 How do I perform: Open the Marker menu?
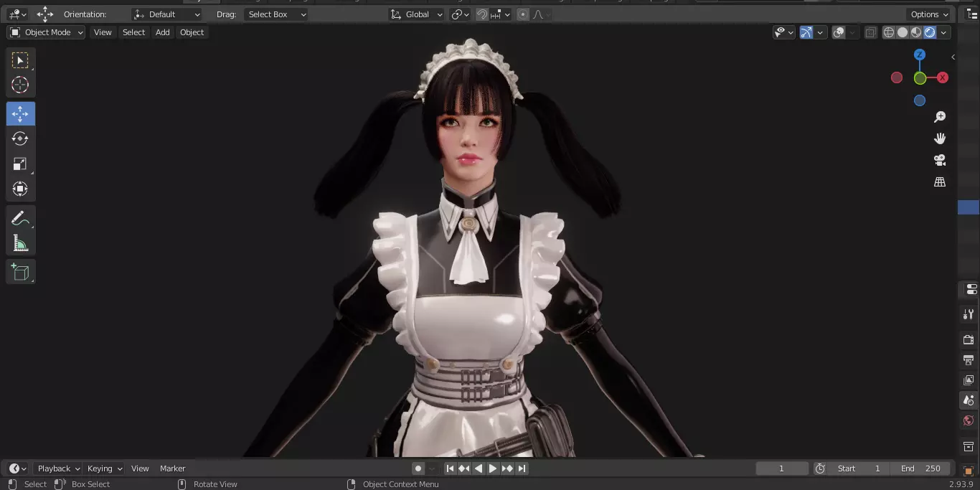click(172, 468)
